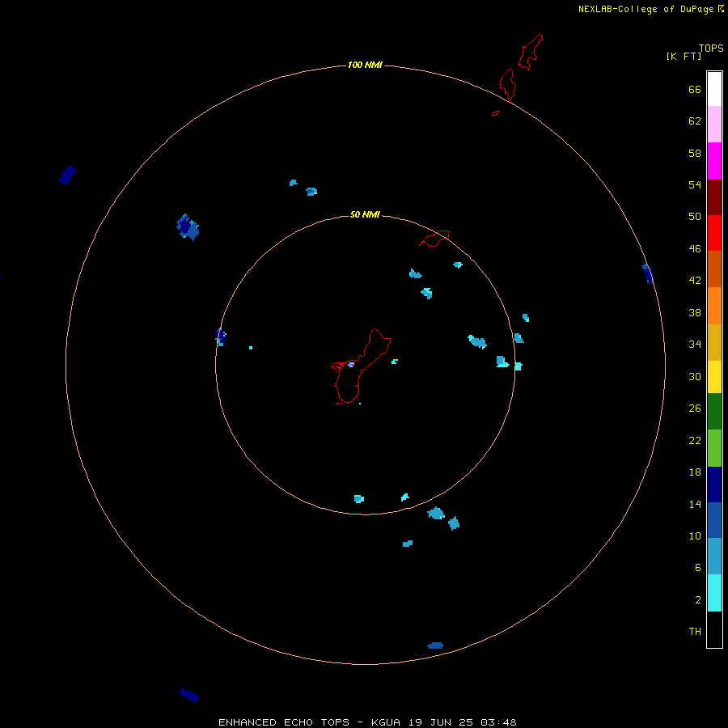Image resolution: width=728 pixels, height=728 pixels.
Task: Click the Guam island outline at radar center
Action: (x=361, y=366)
